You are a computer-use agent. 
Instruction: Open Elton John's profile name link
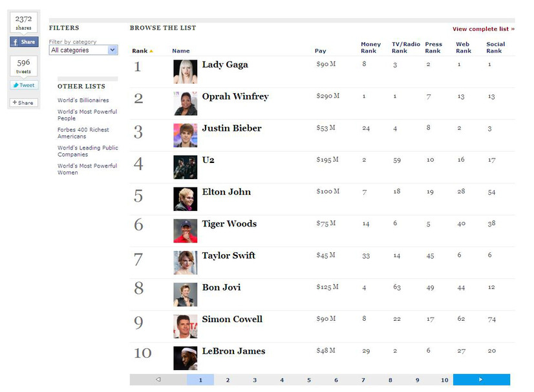(x=226, y=192)
